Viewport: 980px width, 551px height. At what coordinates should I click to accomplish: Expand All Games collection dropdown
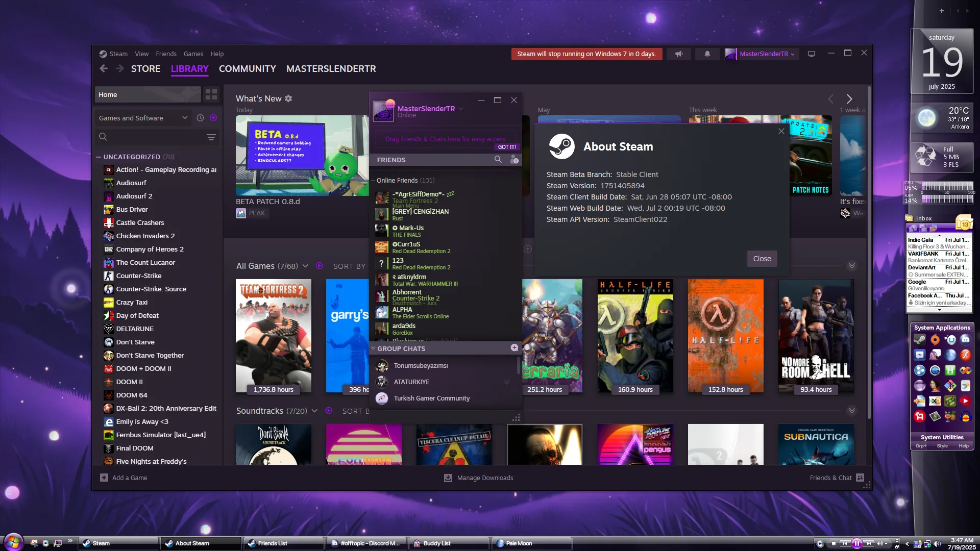(x=305, y=266)
